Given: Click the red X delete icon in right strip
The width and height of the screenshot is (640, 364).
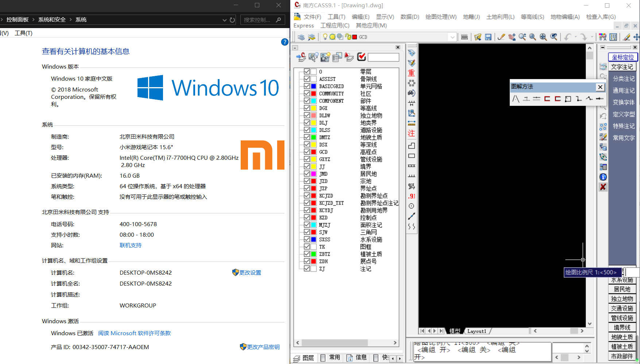Looking at the screenshot, I should point(603,187).
